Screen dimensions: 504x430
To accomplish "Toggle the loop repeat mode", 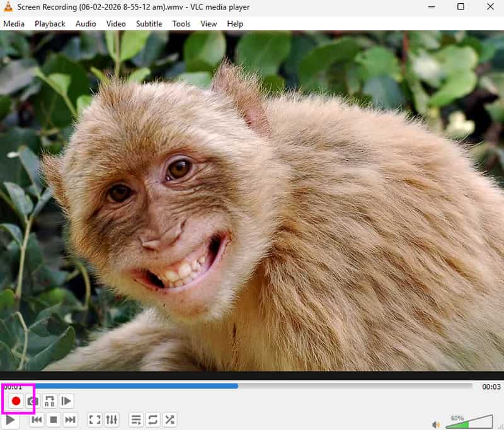I will pos(153,420).
